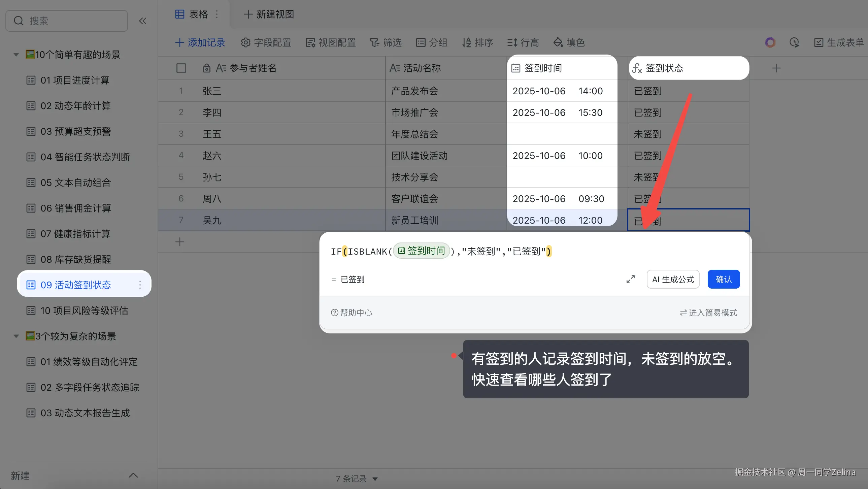Add a new row with the plus below row 7

[x=180, y=241]
